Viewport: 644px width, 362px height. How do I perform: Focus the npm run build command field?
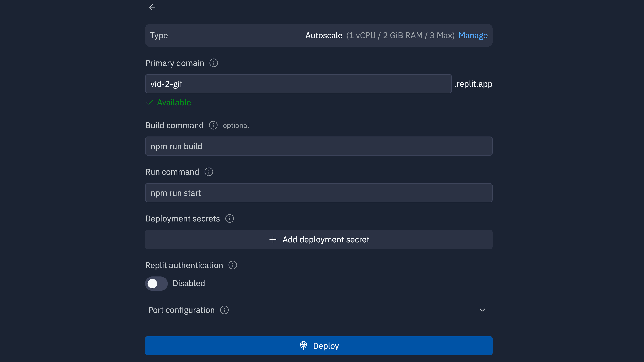point(318,146)
